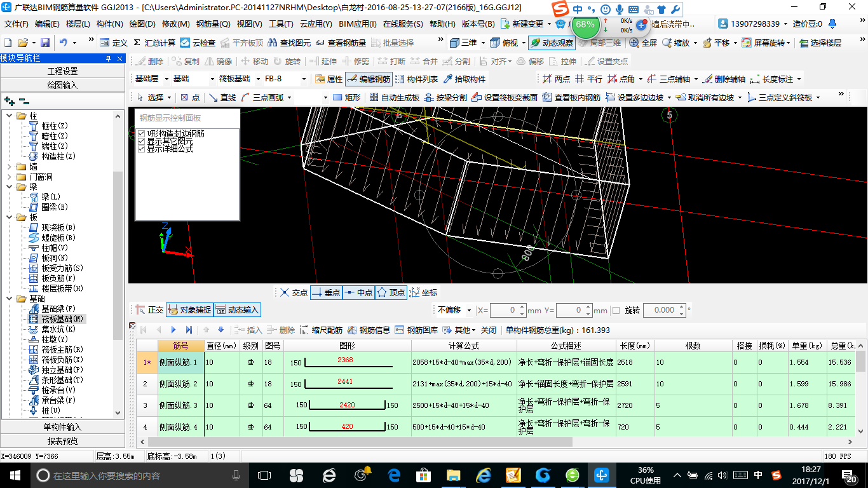The image size is (868, 488).
Task: Toggle 显示详细公式 checkbox
Action: (x=141, y=149)
